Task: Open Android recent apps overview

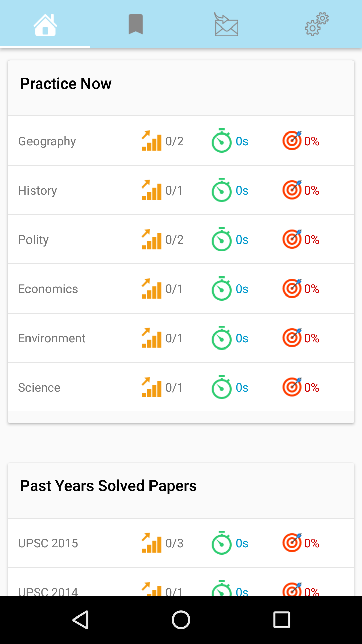Action: (282, 620)
